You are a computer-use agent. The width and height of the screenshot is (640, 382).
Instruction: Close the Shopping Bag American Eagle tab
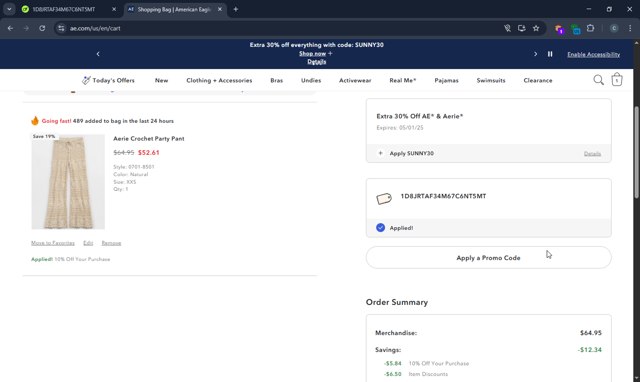click(220, 9)
